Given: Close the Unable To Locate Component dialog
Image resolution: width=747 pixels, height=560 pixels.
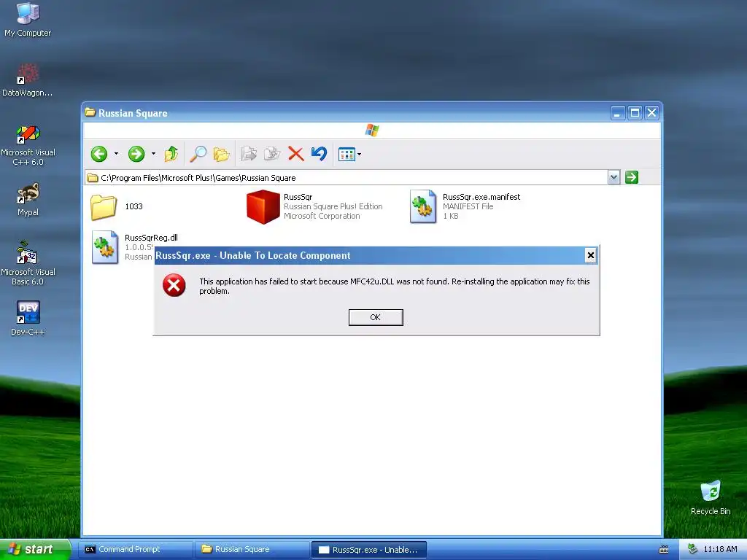Looking at the screenshot, I should click(591, 256).
